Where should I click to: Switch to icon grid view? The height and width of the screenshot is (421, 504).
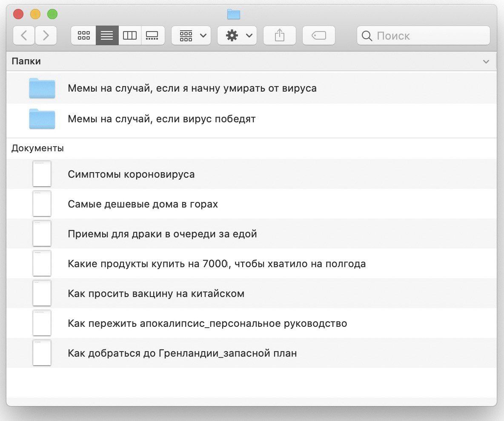pyautogui.click(x=83, y=36)
